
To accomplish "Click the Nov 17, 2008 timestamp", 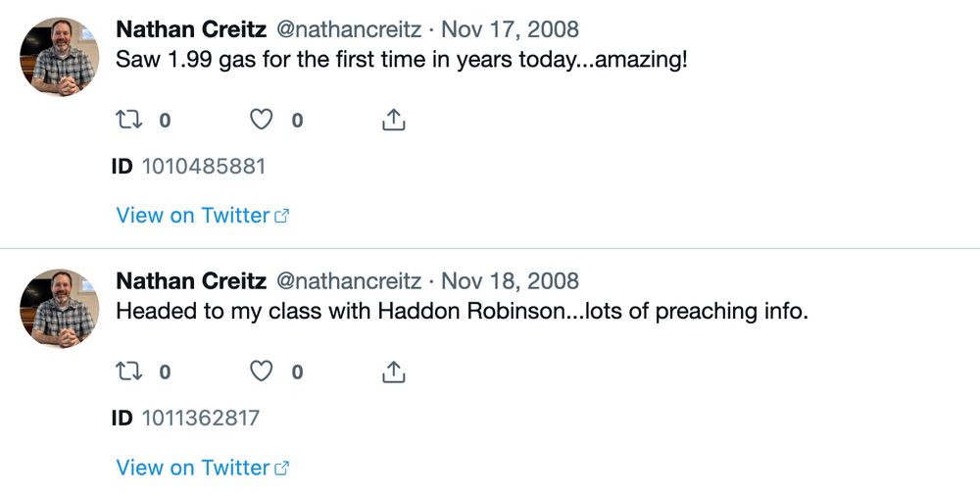I will point(510,29).
